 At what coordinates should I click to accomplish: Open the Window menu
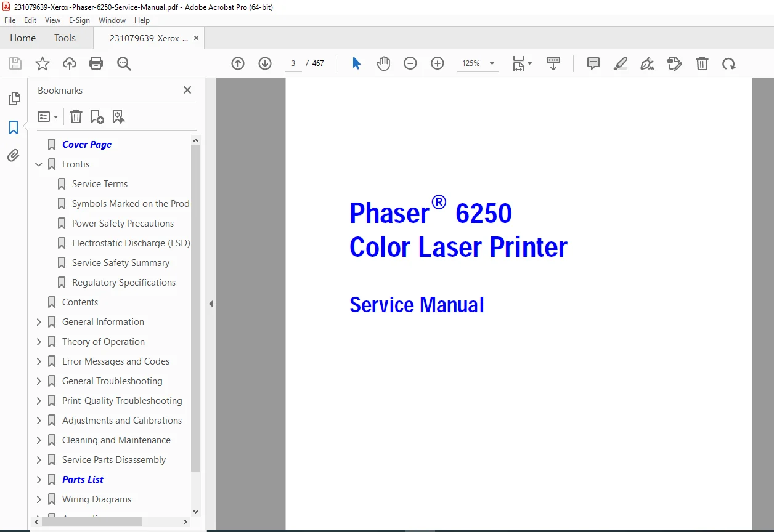[112, 20]
